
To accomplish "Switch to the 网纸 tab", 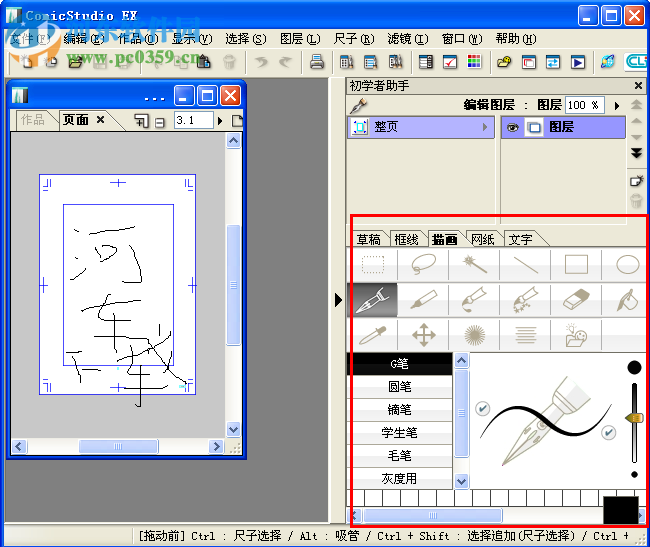I will pyautogui.click(x=483, y=239).
